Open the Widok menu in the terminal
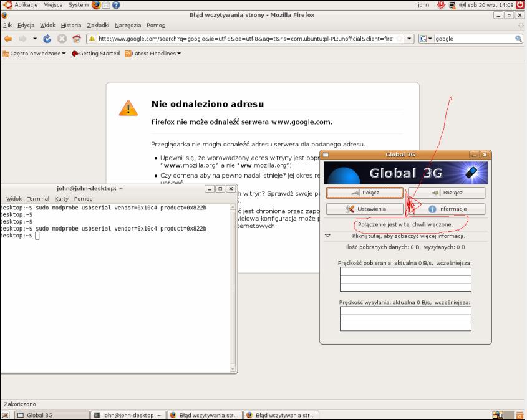 [14, 199]
